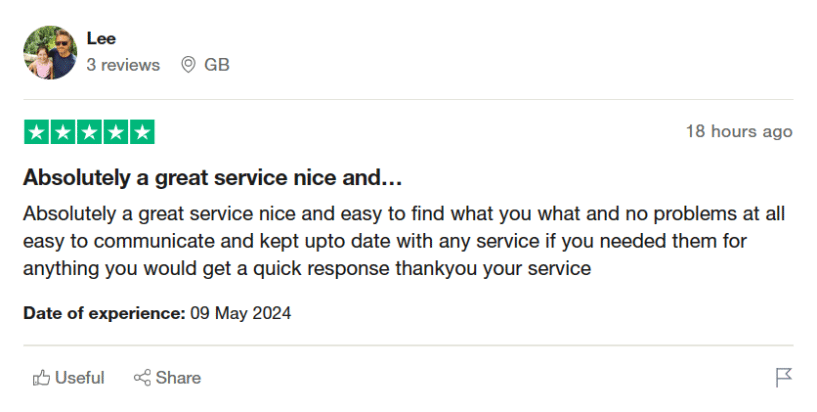Click the thumbs-up Useful icon

(x=41, y=378)
